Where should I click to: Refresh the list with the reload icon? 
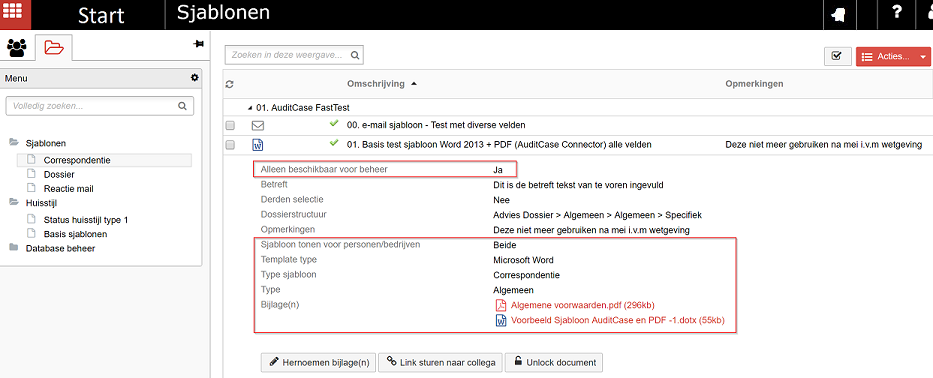[x=228, y=85]
